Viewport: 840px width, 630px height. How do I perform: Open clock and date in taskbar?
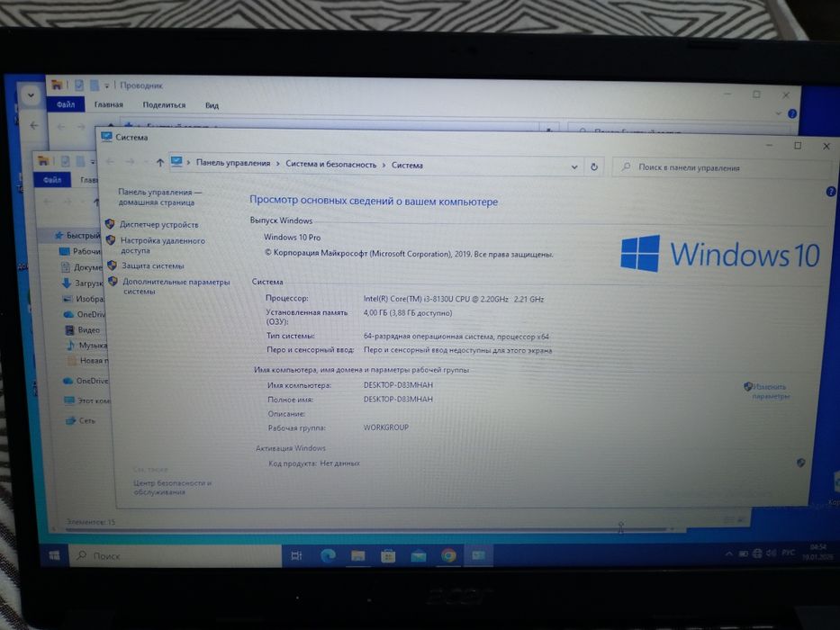click(818, 552)
